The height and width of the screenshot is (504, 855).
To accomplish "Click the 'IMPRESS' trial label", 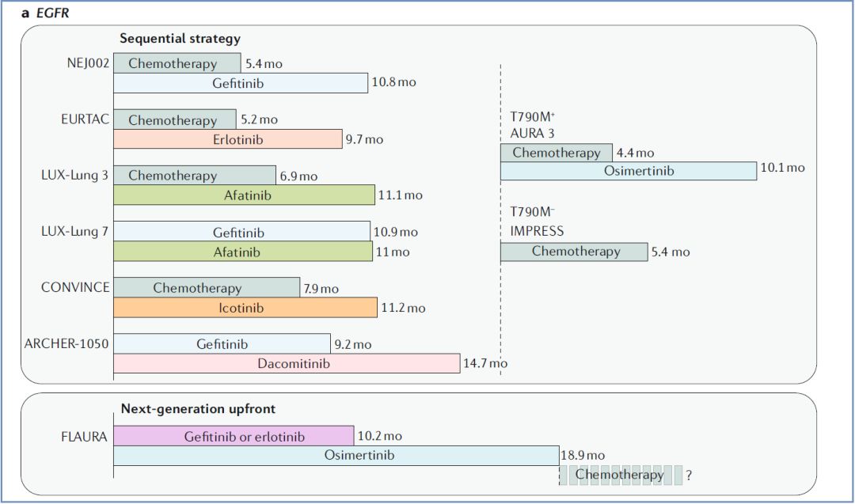I will (x=537, y=231).
